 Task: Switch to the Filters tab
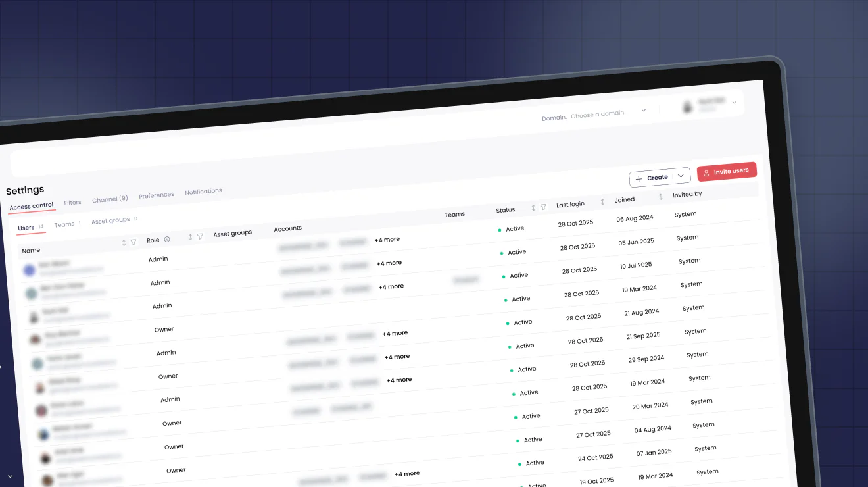[72, 202]
